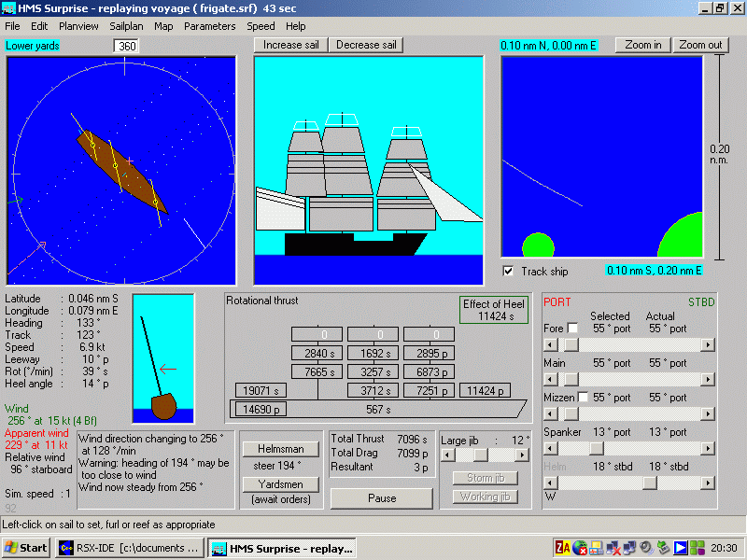Click the ship hull in plan view
This screenshot has height=560, width=747.
[122, 172]
